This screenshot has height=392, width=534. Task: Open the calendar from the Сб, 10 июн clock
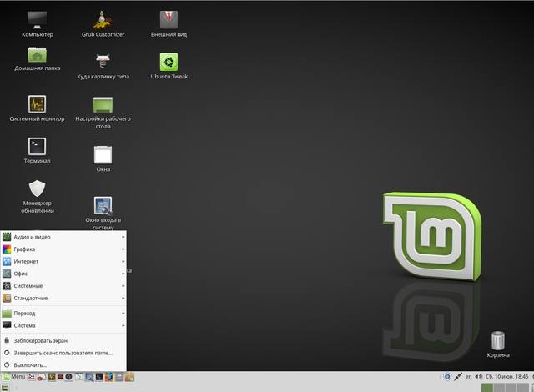point(507,377)
